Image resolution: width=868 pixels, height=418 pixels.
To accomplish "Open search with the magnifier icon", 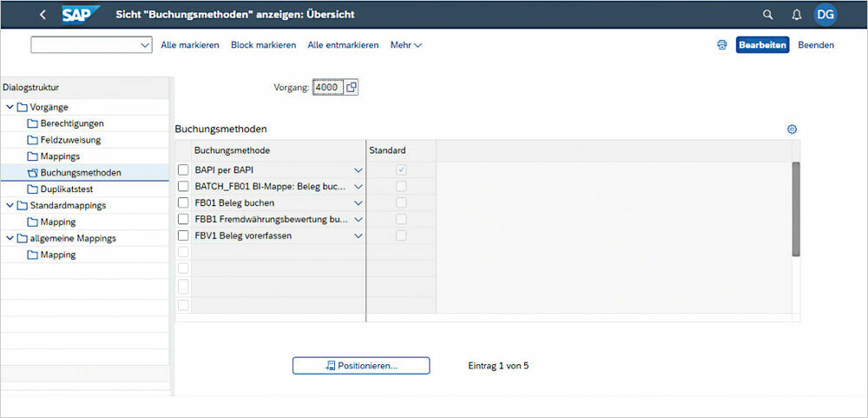I will [x=767, y=15].
